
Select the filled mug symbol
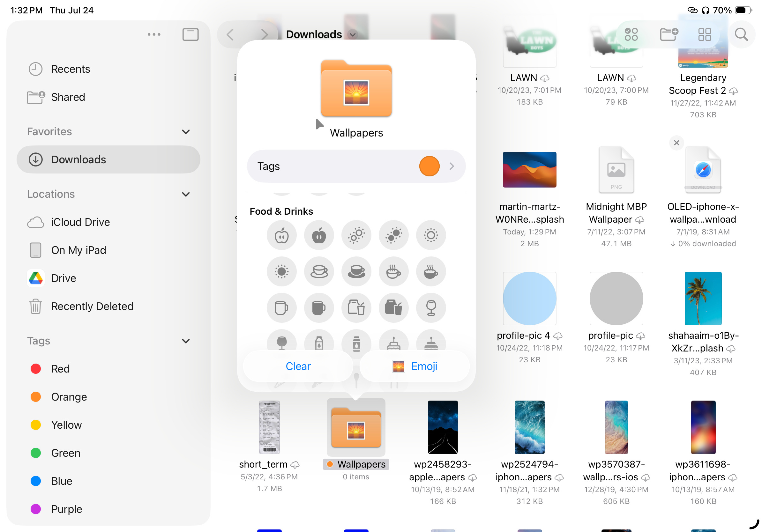(x=318, y=308)
